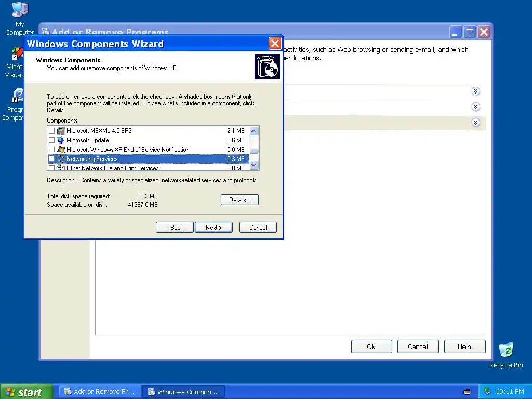Expand the second chevron in Add or Remove Programs
This screenshot has width=532, height=399.
[476, 107]
